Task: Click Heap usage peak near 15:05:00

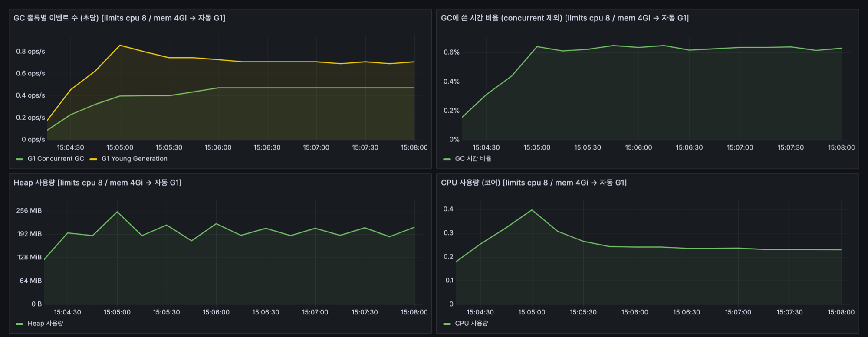Action: pos(117,212)
